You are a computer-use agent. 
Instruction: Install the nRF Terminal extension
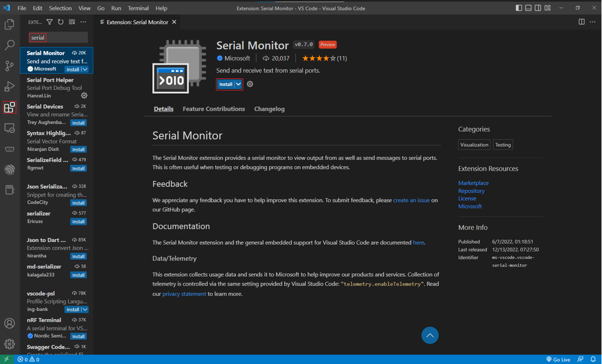[78, 336]
